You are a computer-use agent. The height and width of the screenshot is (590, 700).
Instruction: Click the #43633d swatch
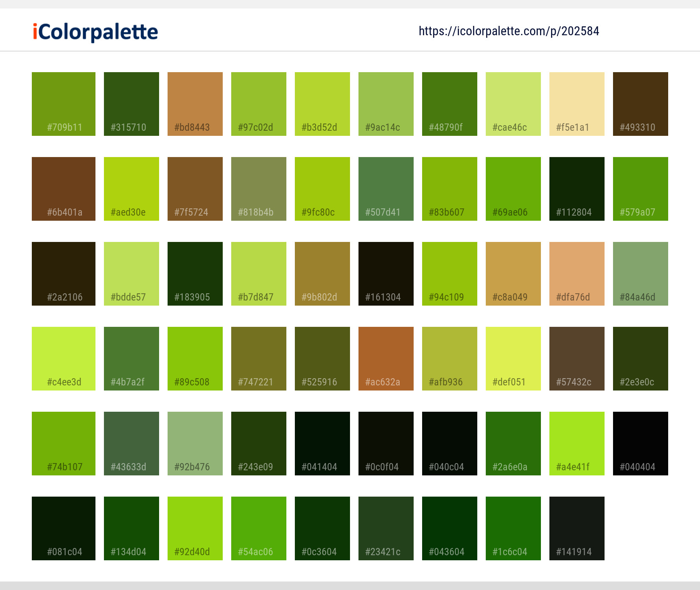click(132, 444)
